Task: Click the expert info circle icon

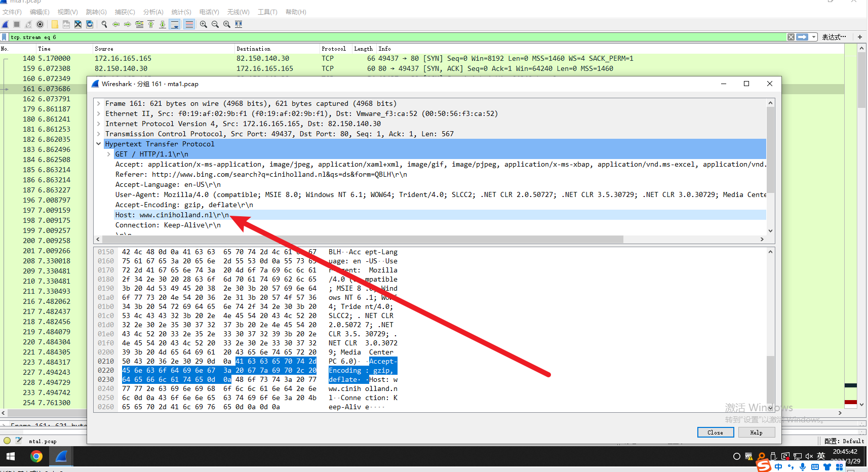Action: [7, 441]
